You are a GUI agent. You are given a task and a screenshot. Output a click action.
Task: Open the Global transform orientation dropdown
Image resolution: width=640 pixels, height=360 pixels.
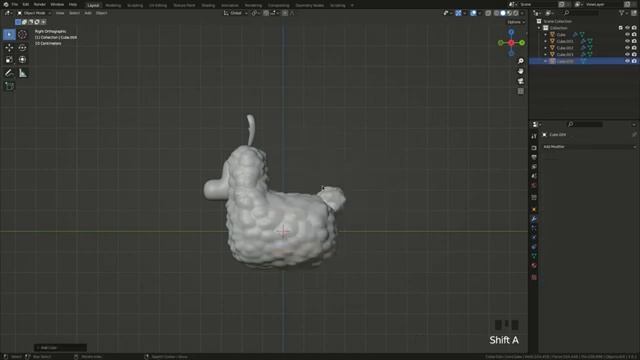click(236, 13)
